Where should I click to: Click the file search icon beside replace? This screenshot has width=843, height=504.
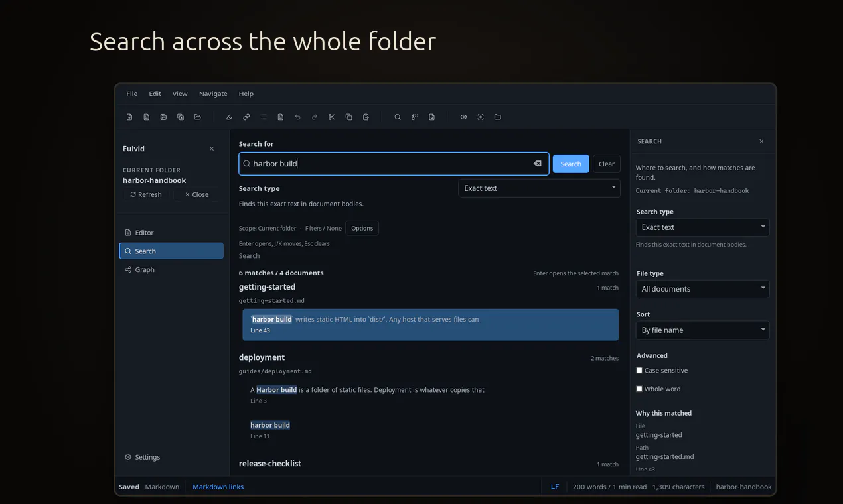click(x=431, y=117)
